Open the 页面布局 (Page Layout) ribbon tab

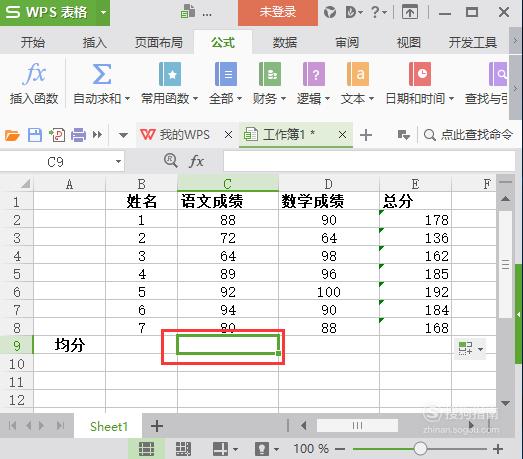click(159, 42)
